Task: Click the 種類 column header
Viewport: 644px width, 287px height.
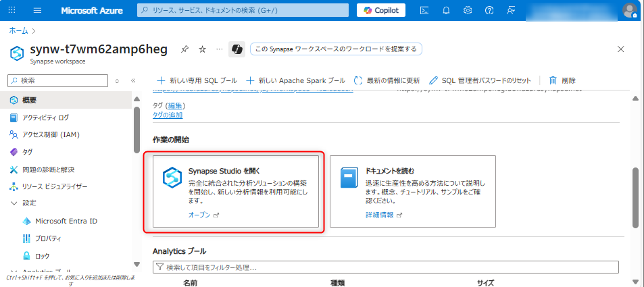Action: coord(337,282)
